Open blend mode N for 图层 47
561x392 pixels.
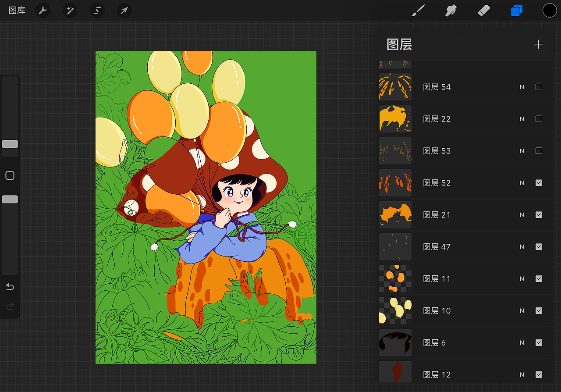[x=522, y=247]
